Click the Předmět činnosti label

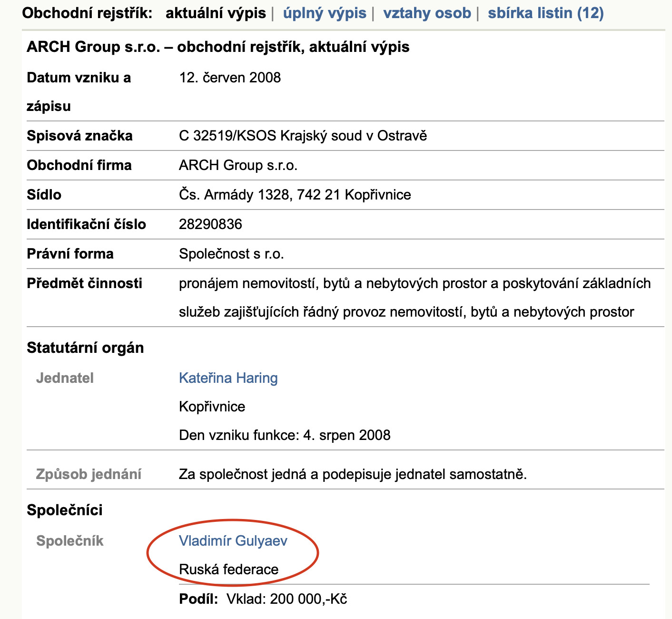84,283
